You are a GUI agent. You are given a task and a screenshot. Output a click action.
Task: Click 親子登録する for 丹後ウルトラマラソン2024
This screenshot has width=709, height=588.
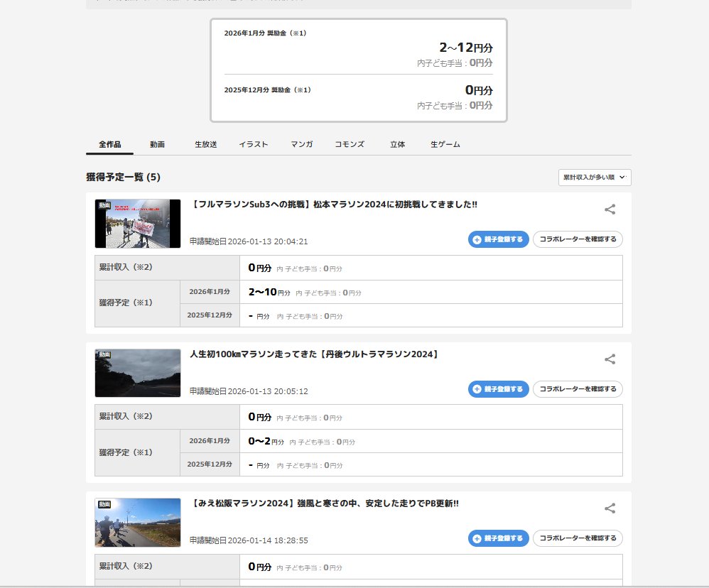coord(498,389)
